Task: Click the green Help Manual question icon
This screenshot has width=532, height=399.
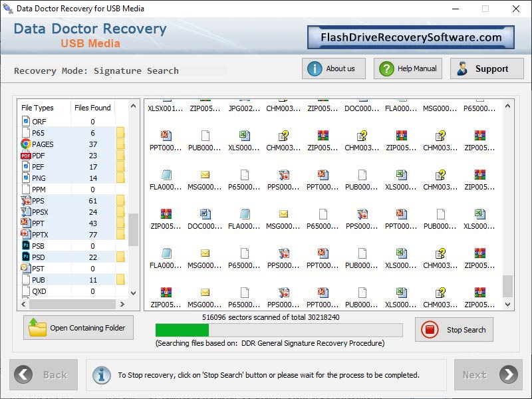Action: click(386, 68)
